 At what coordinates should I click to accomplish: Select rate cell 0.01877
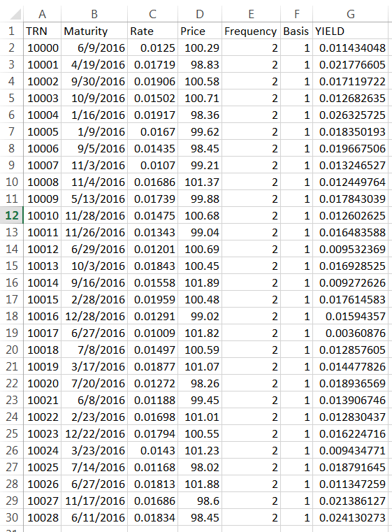click(x=152, y=366)
